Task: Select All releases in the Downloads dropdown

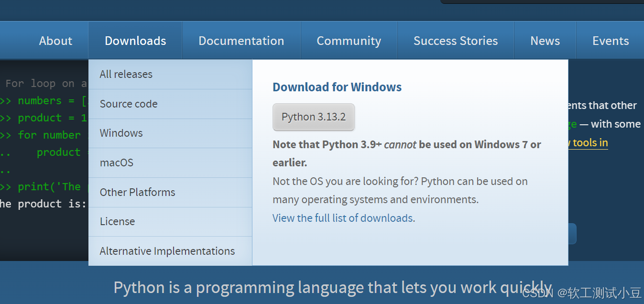Action: (x=126, y=74)
